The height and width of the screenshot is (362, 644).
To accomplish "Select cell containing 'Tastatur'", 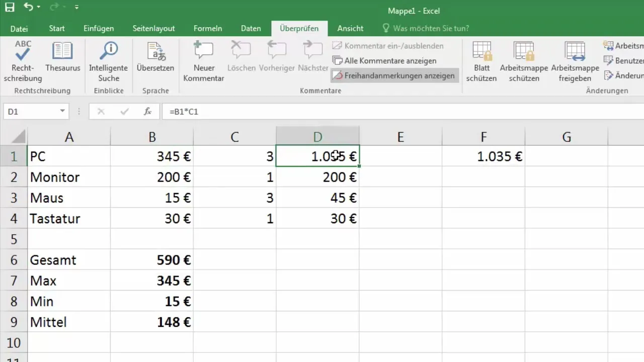I will (x=69, y=218).
